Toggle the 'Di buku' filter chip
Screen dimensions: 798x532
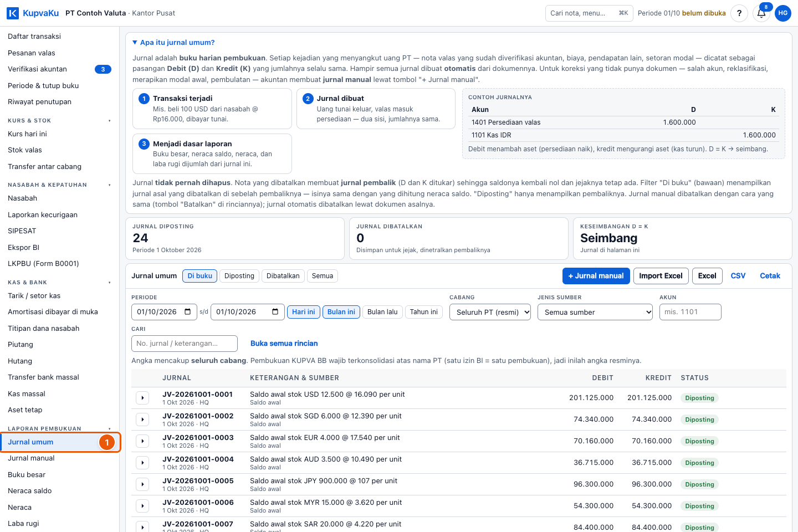(x=199, y=276)
